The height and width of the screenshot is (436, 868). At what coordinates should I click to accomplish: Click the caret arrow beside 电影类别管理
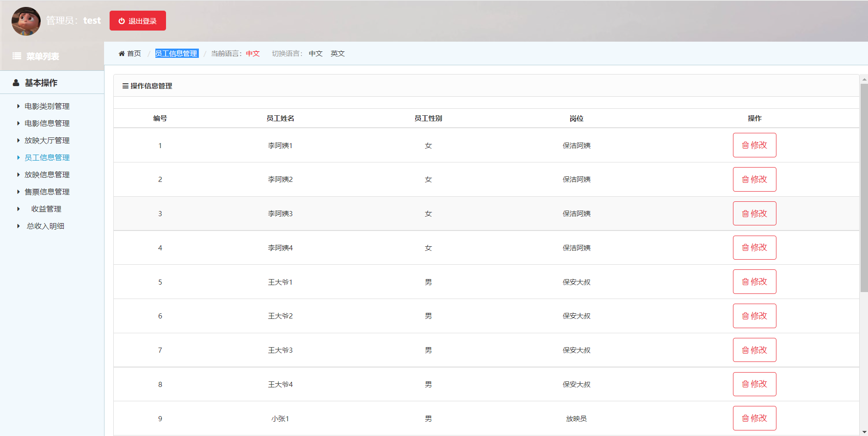(x=18, y=106)
